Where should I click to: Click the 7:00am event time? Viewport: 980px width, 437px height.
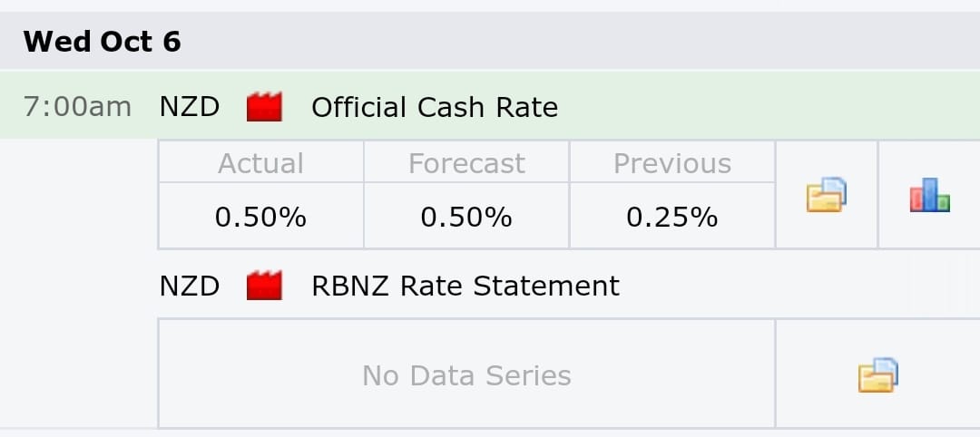coord(77,107)
